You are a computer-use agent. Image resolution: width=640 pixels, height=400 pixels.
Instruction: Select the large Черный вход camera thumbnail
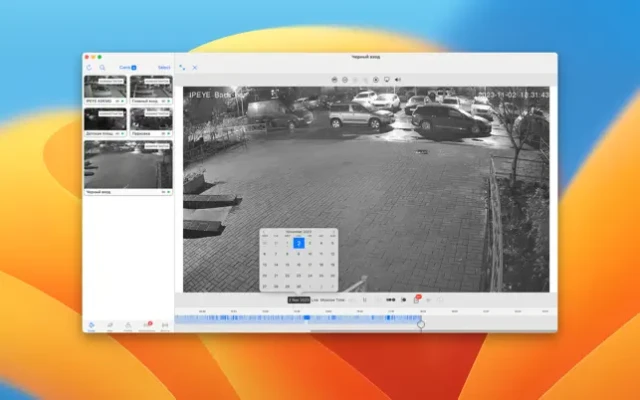[x=127, y=165]
